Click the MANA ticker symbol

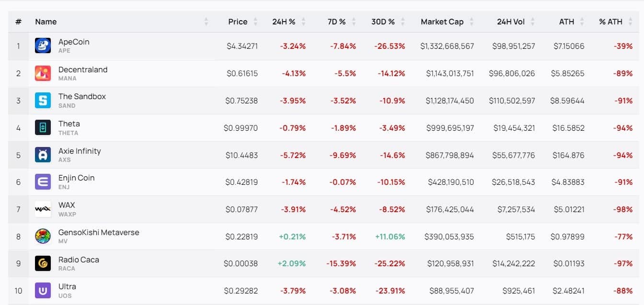[67, 78]
